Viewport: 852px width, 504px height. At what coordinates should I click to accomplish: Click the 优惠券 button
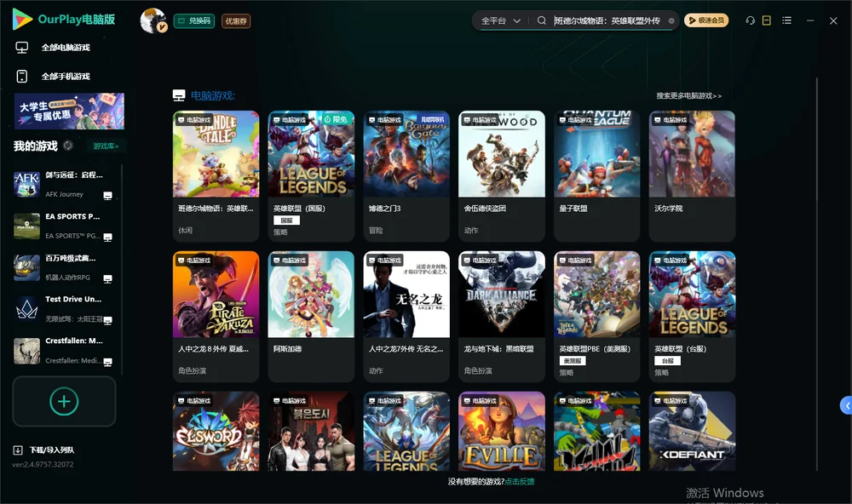(236, 21)
